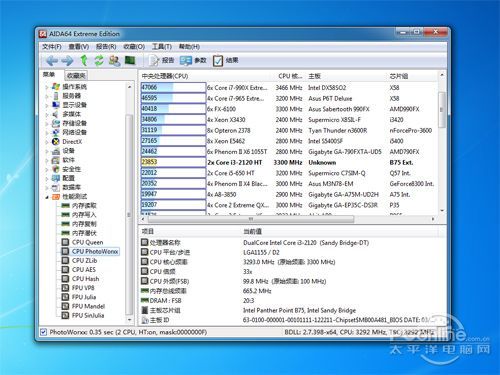Collapse the 性能测试 tree node
This screenshot has height=375, width=500.
point(47,197)
